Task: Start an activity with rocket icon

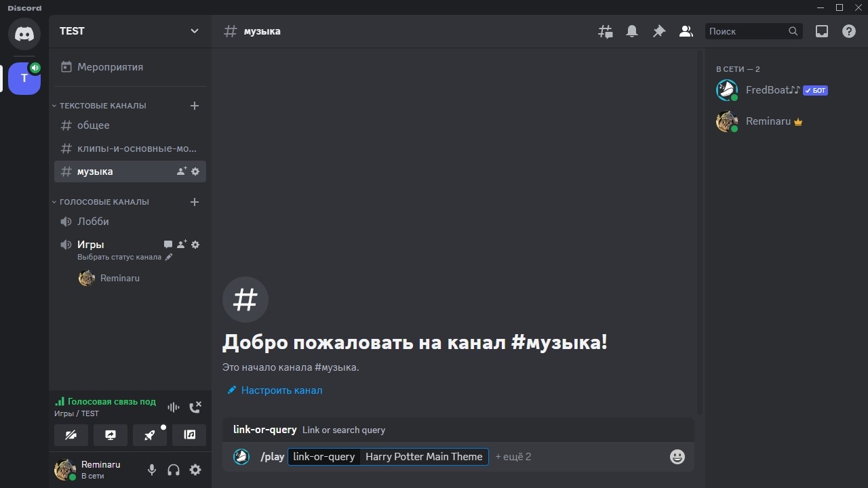Action: (x=150, y=435)
